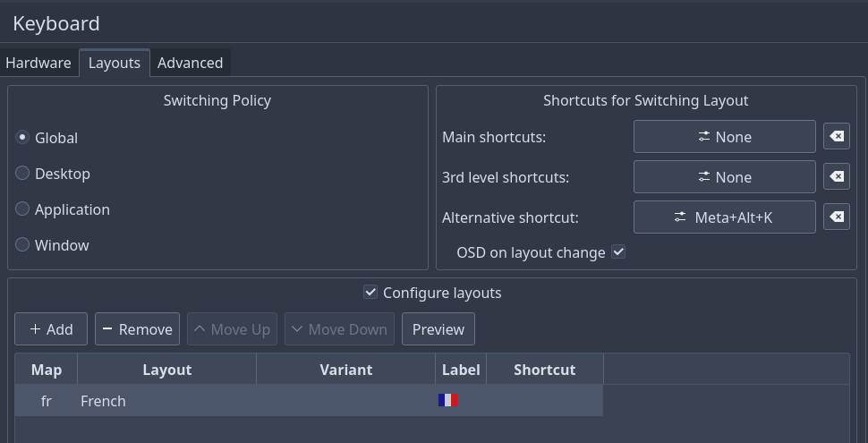Screen dimensions: 868x443
Task: Change the Meta+Alt+K alternative shortcut
Action: point(724,217)
